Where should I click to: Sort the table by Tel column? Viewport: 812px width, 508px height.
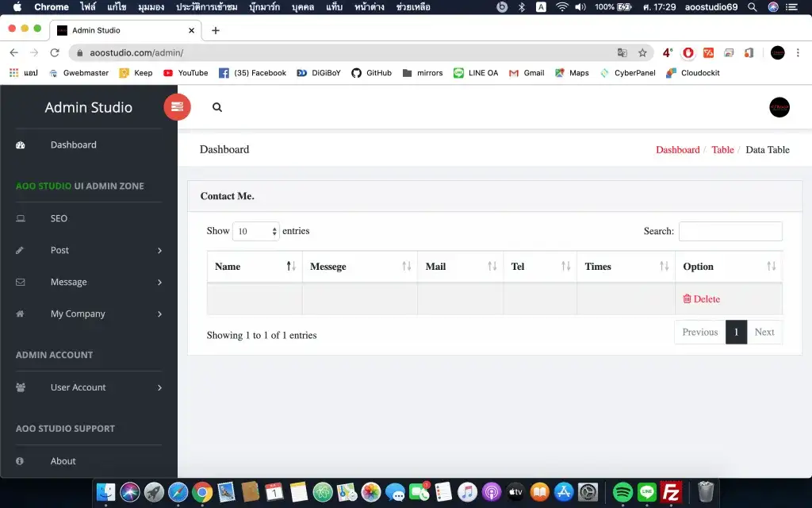[540, 267]
